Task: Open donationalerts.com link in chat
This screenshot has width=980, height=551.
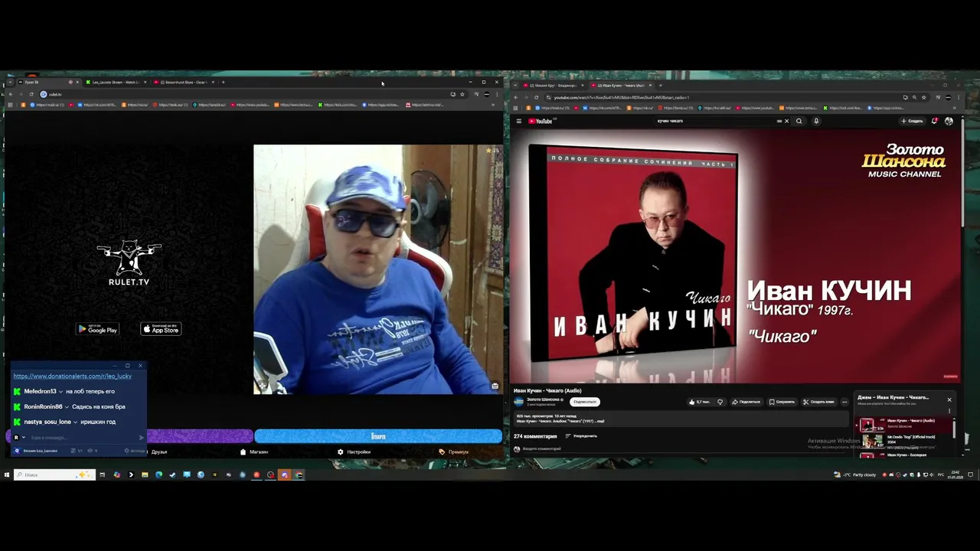Action: click(x=72, y=377)
